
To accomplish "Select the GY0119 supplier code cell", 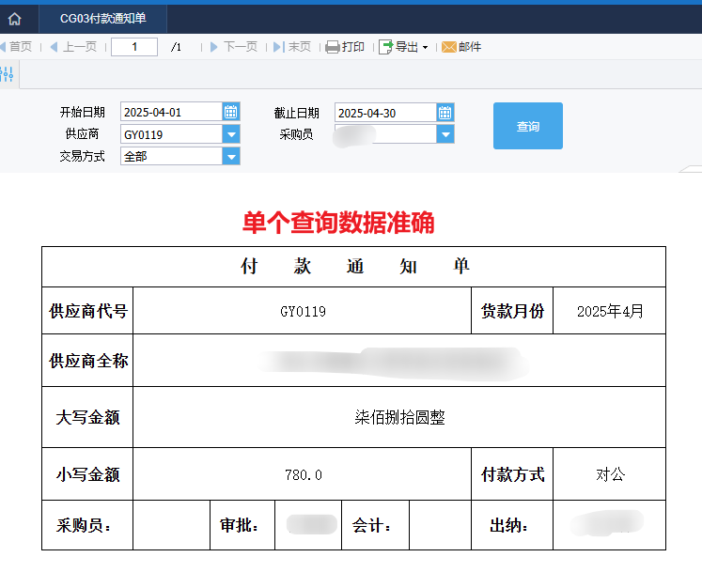I will tap(303, 311).
